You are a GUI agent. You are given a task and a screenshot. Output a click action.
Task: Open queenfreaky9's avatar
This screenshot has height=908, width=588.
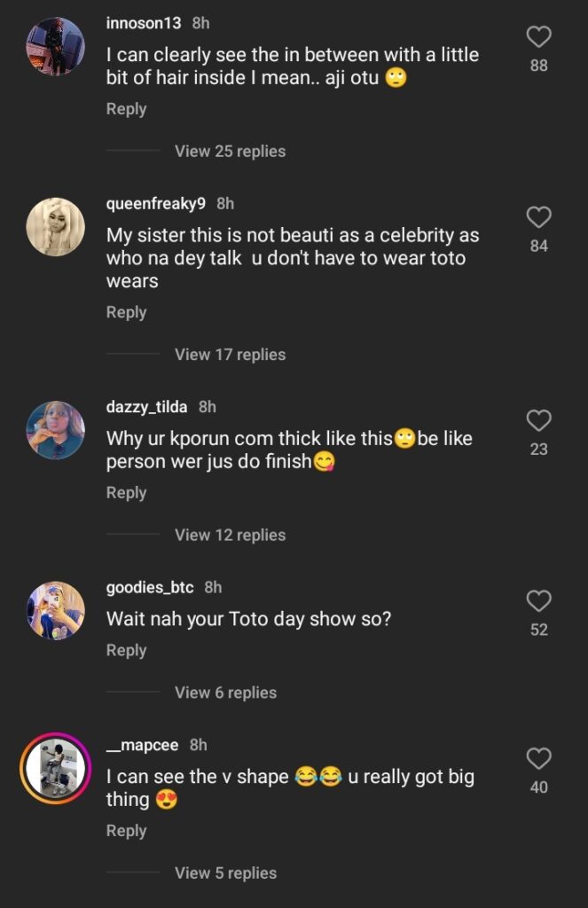(x=55, y=227)
